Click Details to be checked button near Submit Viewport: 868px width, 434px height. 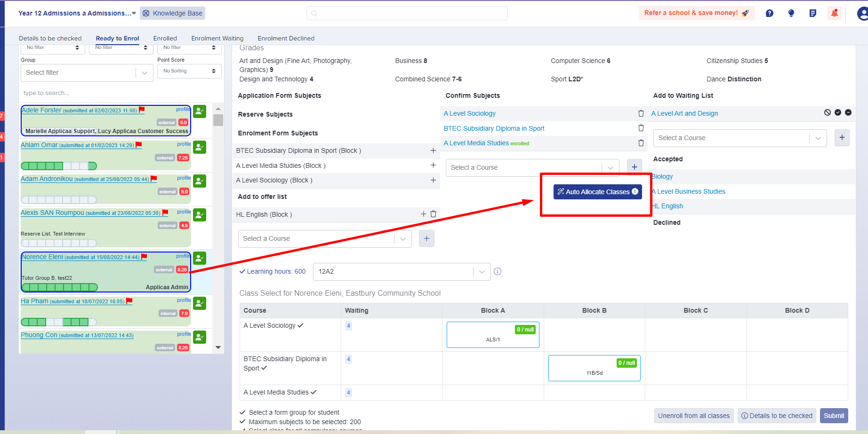pyautogui.click(x=777, y=416)
